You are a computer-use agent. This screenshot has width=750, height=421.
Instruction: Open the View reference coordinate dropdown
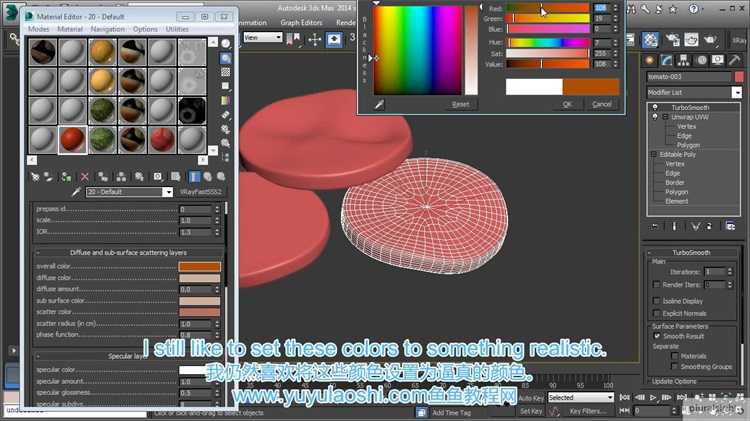pos(263,37)
